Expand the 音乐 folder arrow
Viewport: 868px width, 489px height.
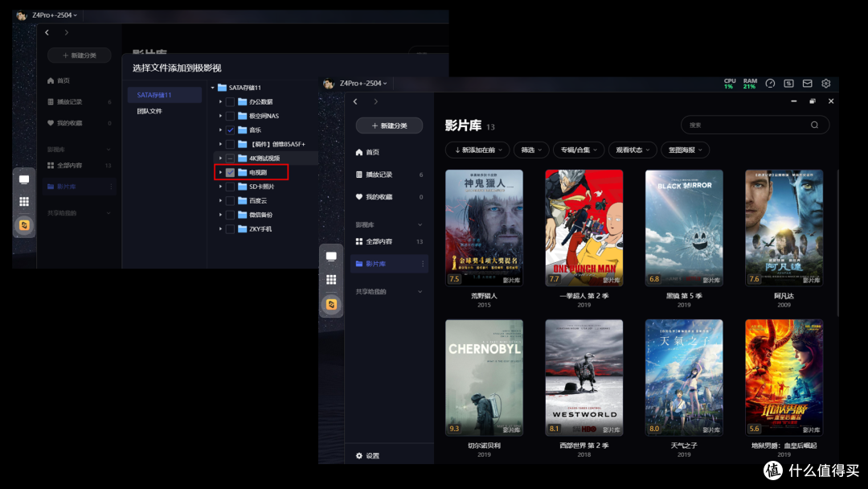pos(220,130)
